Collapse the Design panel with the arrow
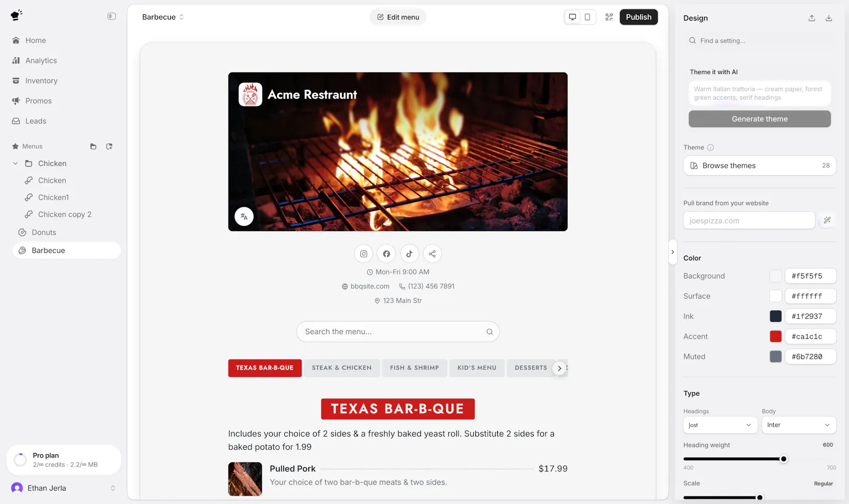849x504 pixels. (x=673, y=252)
